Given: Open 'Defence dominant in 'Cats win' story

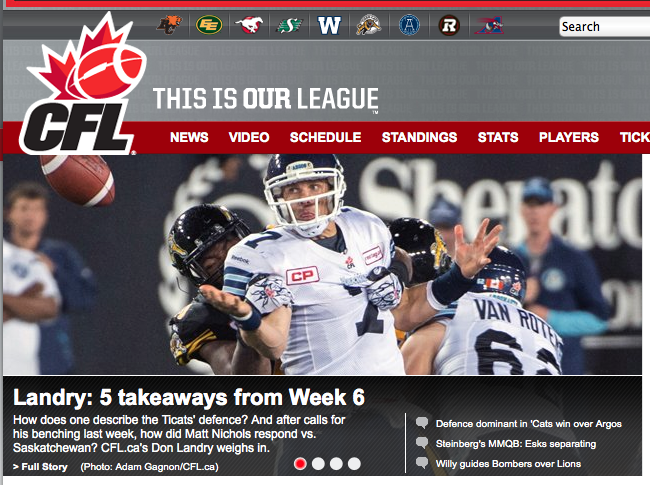Looking at the screenshot, I should click(529, 424).
